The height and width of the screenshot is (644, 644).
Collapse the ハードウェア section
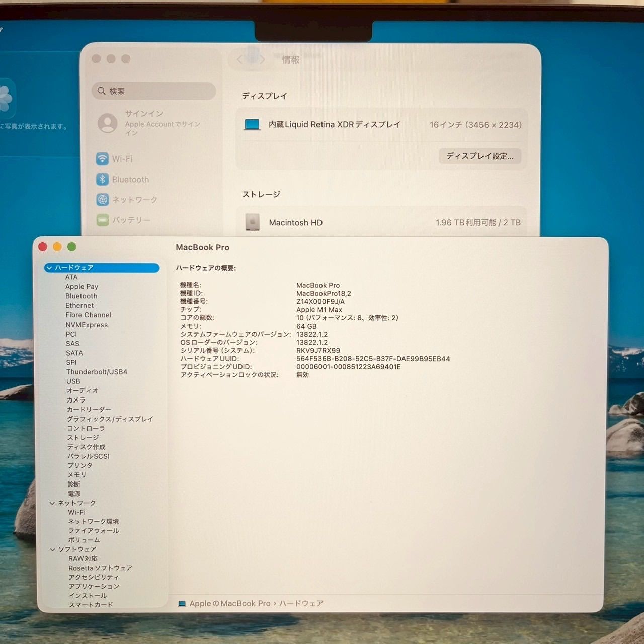(50, 268)
